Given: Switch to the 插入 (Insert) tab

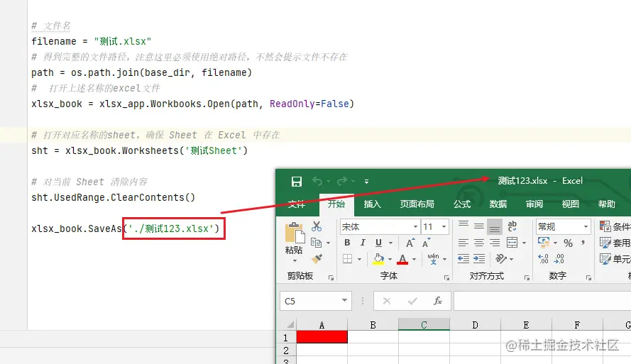Looking at the screenshot, I should pos(372,204).
